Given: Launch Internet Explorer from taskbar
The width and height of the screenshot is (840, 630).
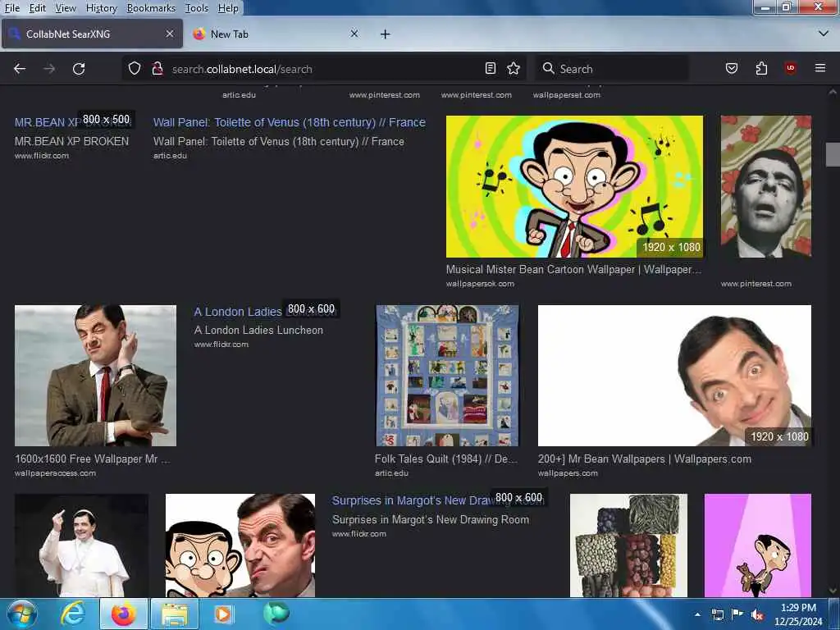Looking at the screenshot, I should (73, 614).
